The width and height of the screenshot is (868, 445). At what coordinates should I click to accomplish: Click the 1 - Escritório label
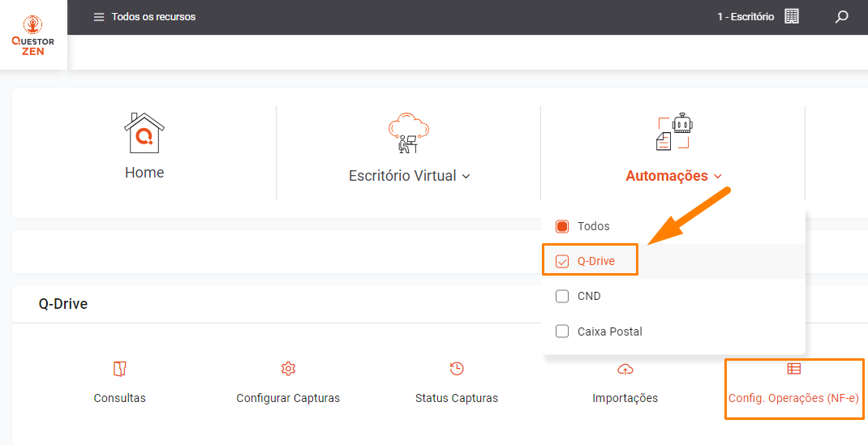click(746, 17)
